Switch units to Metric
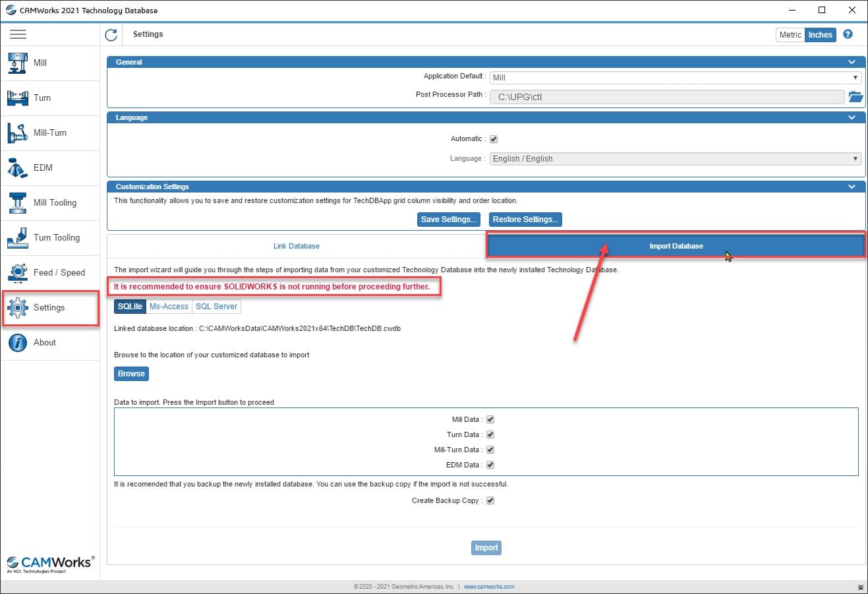Image resolution: width=868 pixels, height=594 pixels. click(790, 35)
